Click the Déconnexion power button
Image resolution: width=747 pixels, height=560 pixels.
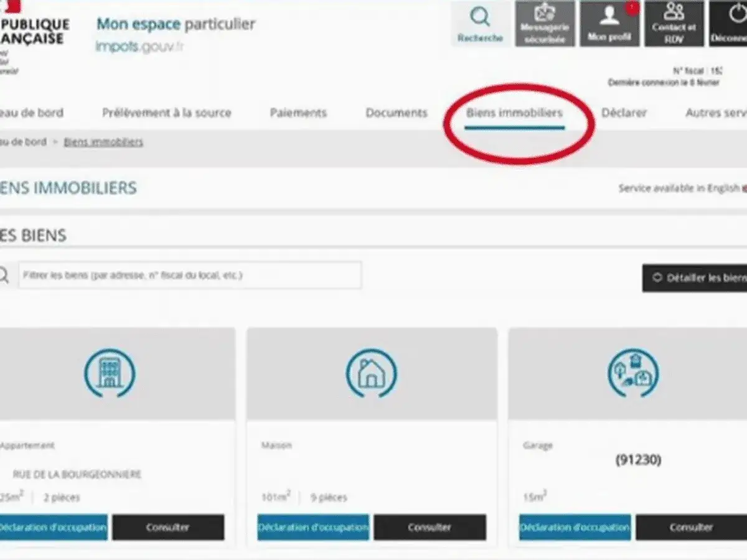(728, 24)
